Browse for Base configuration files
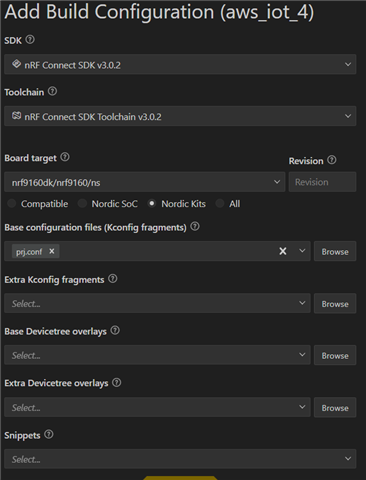This screenshot has width=366, height=480. coord(335,251)
